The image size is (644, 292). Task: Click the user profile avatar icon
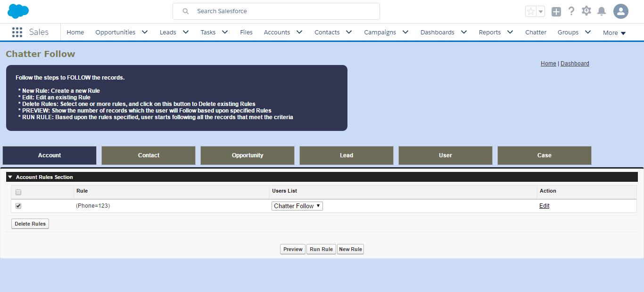pyautogui.click(x=620, y=11)
